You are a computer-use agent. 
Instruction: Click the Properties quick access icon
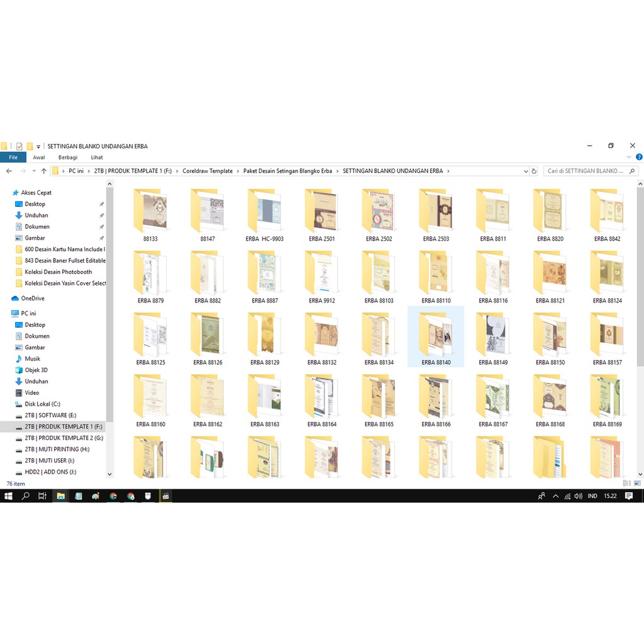tap(19, 146)
